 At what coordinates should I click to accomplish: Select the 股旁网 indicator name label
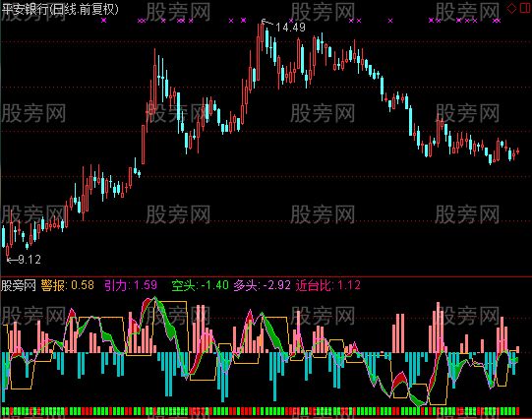(x=19, y=285)
